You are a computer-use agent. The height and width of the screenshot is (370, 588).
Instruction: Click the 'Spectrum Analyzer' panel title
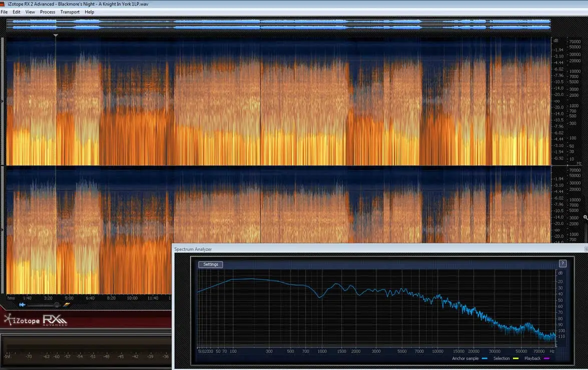pos(193,249)
